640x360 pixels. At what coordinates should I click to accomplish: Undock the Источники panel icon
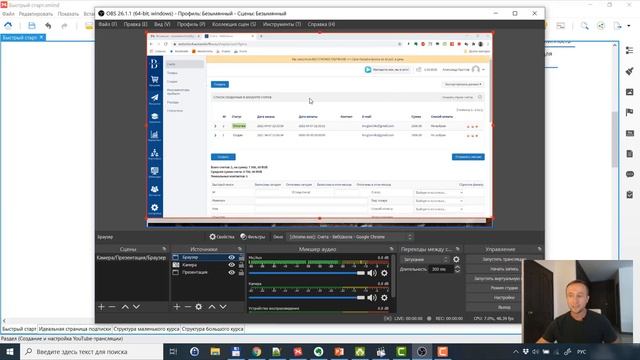point(240,249)
